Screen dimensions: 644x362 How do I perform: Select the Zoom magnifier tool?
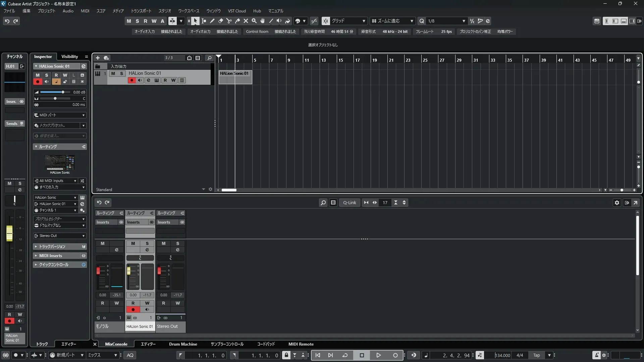[254, 21]
